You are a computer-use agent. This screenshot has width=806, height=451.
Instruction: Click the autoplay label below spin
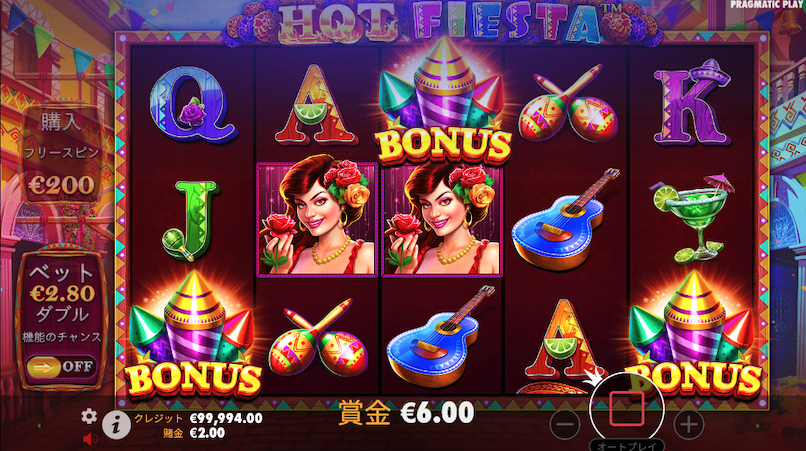click(x=626, y=446)
